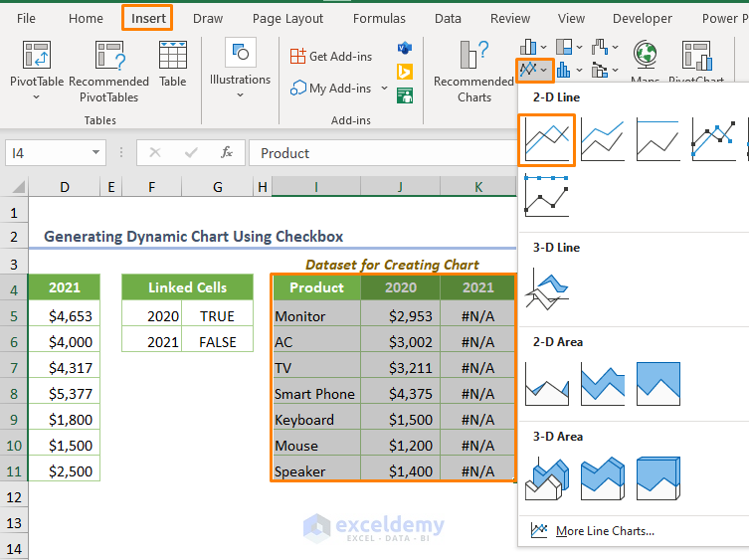
Task: Expand the Name Box dropdown
Action: point(95,153)
